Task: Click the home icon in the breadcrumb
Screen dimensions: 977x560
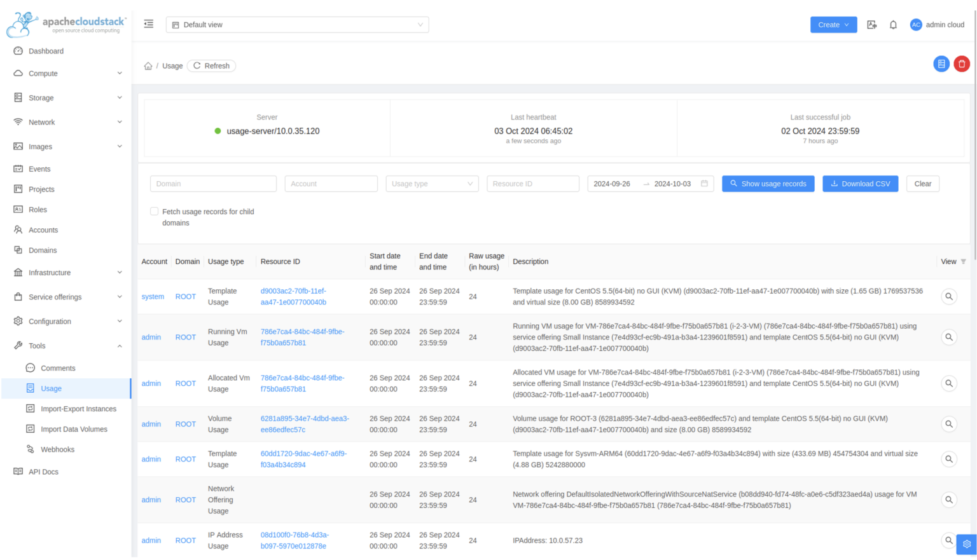Action: (x=148, y=65)
